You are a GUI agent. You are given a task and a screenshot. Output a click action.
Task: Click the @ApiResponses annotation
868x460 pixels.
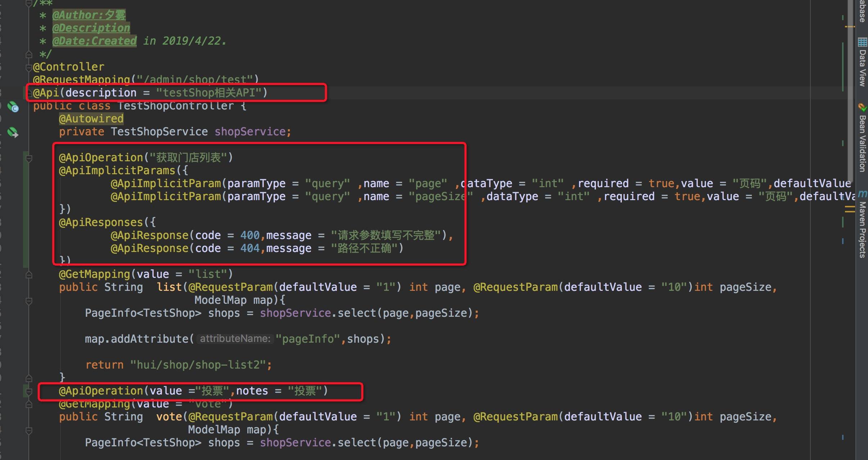point(101,222)
